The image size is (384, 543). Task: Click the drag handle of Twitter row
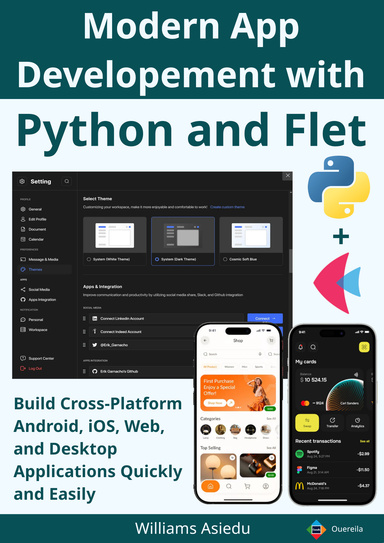[x=84, y=345]
